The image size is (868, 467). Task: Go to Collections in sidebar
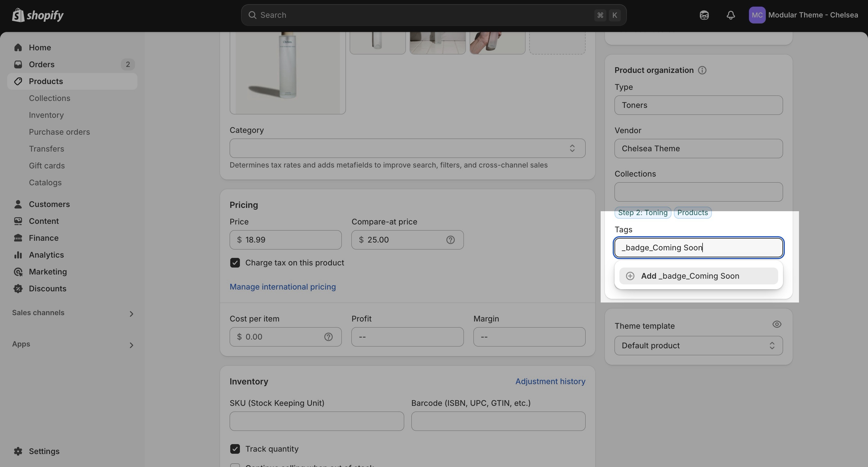point(49,98)
